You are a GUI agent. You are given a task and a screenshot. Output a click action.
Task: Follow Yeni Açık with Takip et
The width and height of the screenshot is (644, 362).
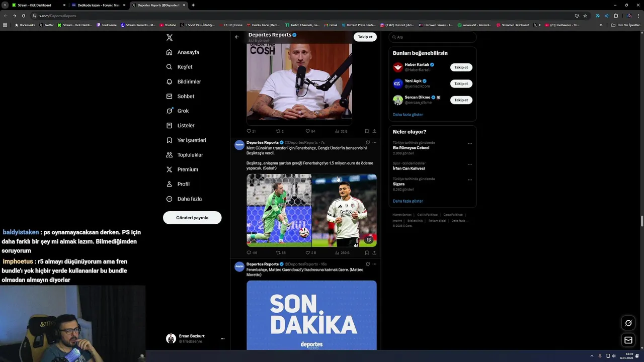461,83
